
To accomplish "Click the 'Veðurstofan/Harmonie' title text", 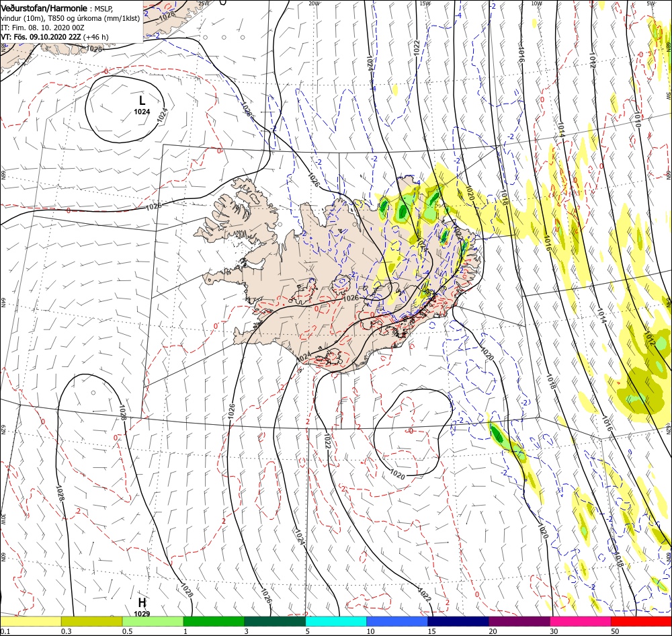I will [44, 8].
